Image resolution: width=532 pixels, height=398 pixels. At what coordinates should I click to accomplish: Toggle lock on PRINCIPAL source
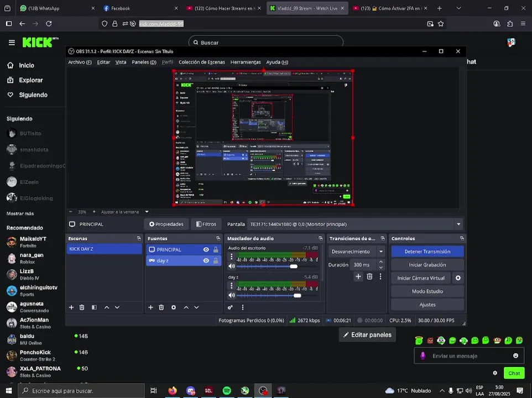[x=216, y=249]
